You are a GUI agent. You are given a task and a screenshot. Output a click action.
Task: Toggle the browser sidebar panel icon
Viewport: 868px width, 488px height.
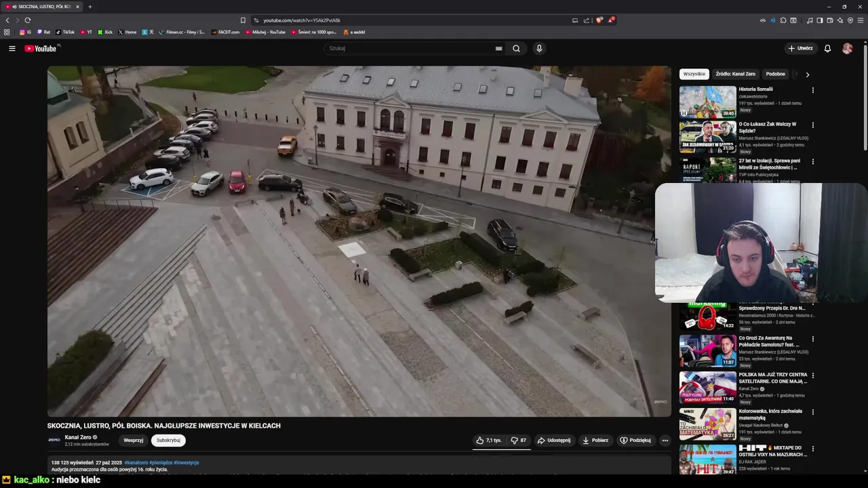click(820, 20)
